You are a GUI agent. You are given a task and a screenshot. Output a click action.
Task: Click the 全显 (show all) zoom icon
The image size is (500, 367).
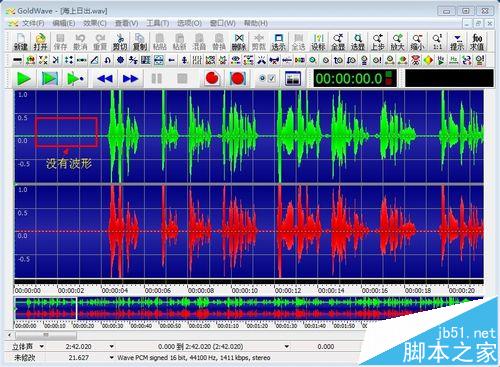click(x=338, y=42)
